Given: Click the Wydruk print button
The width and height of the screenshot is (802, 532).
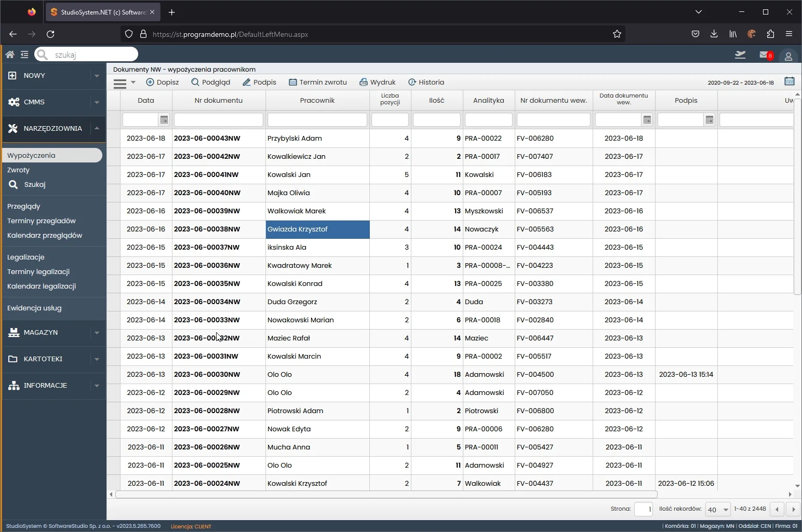Looking at the screenshot, I should click(378, 82).
